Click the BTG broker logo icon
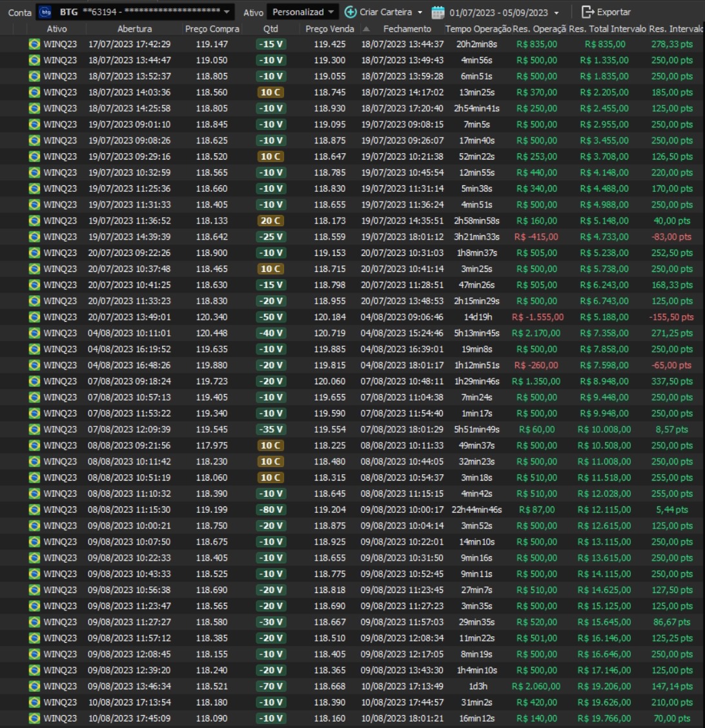The height and width of the screenshot is (728, 705). 46,12
